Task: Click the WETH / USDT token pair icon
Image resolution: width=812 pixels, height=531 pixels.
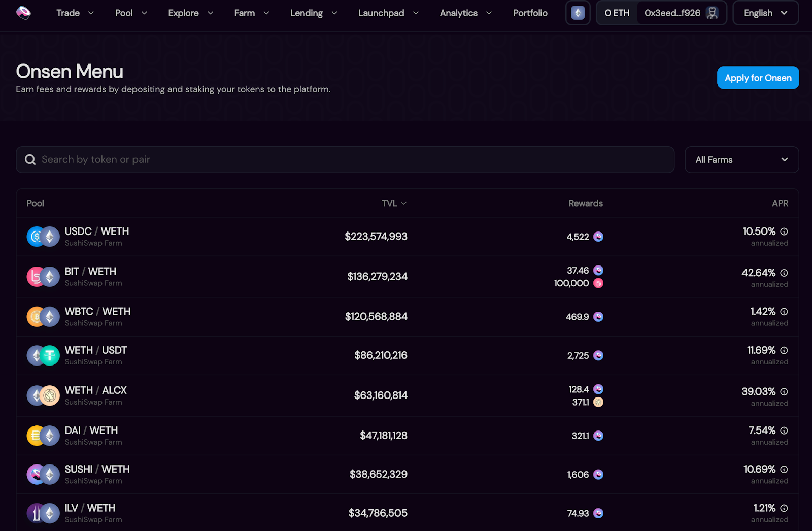Action: point(43,356)
